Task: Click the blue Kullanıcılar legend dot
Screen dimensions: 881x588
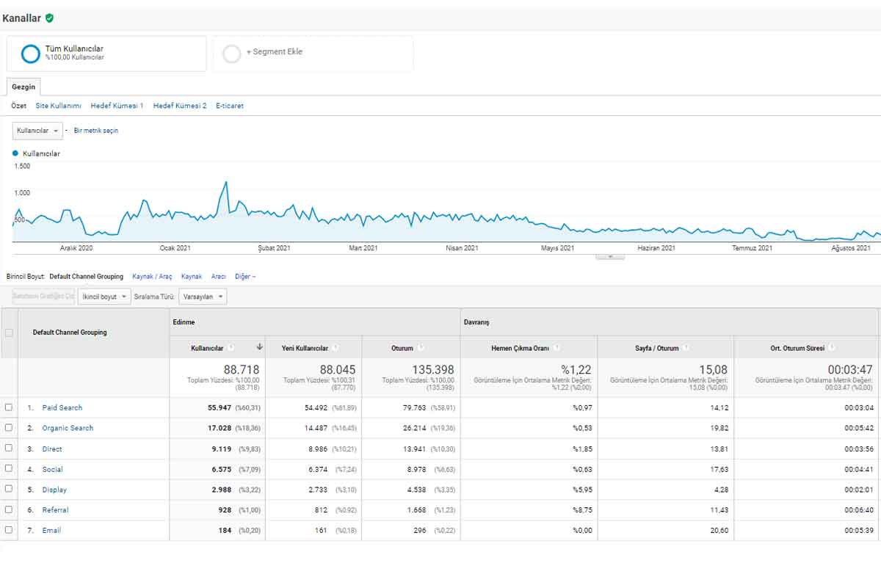Action: tap(15, 153)
